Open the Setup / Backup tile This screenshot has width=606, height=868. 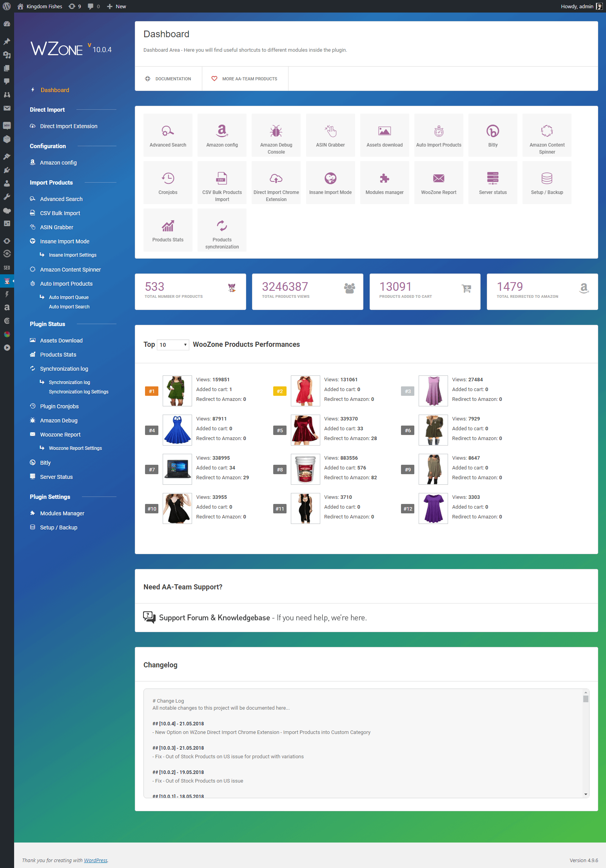(x=547, y=183)
